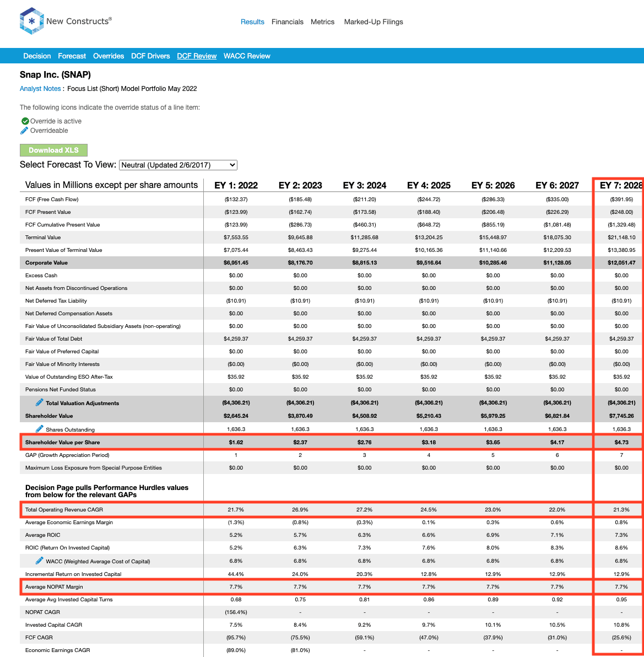The height and width of the screenshot is (657, 644).
Task: Click the New Constructs hexagon logo
Action: coord(31,20)
